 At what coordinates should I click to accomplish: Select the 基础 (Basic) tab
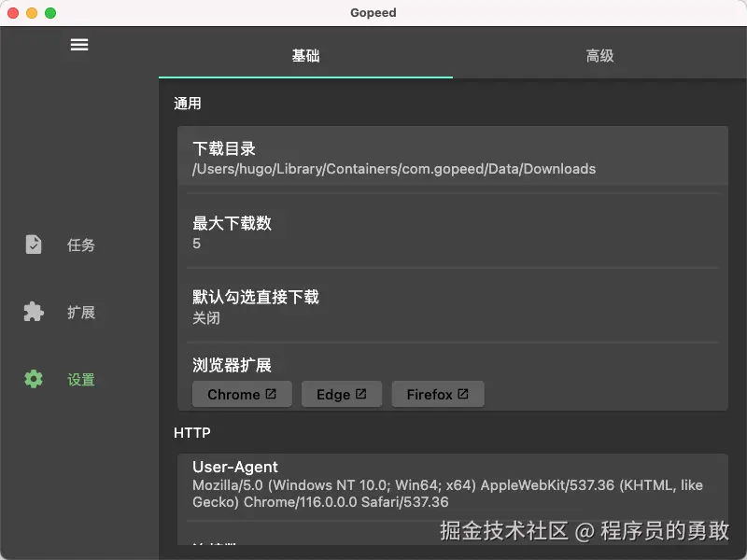coord(306,56)
